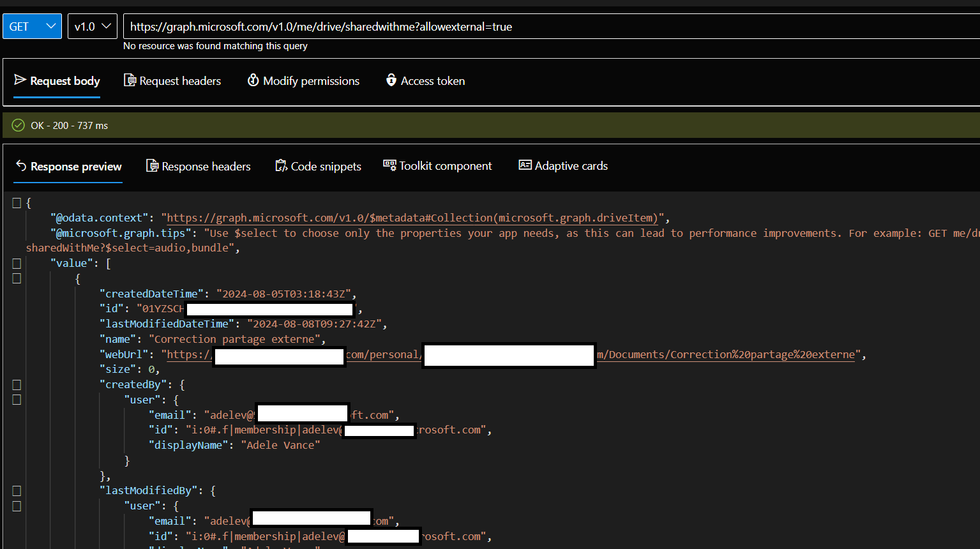The width and height of the screenshot is (980, 549).
Task: Collapse the "user" node under lastModifiedBy
Action: [17, 506]
